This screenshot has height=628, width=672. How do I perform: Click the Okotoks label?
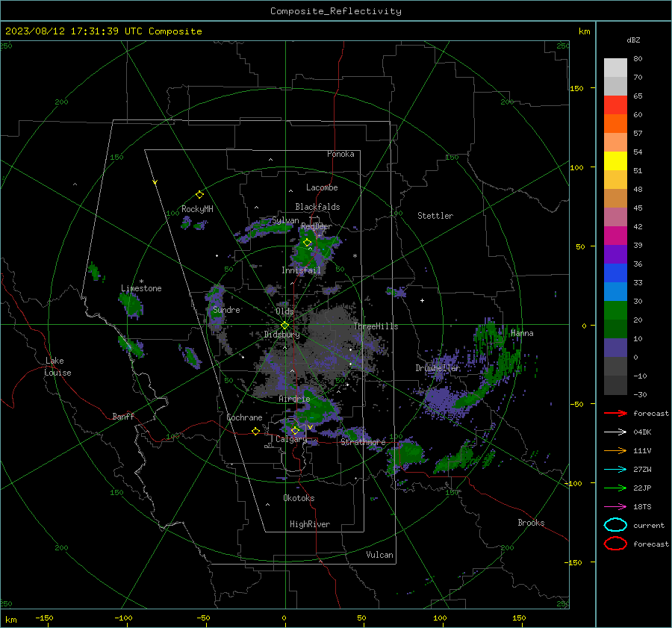pyautogui.click(x=299, y=498)
